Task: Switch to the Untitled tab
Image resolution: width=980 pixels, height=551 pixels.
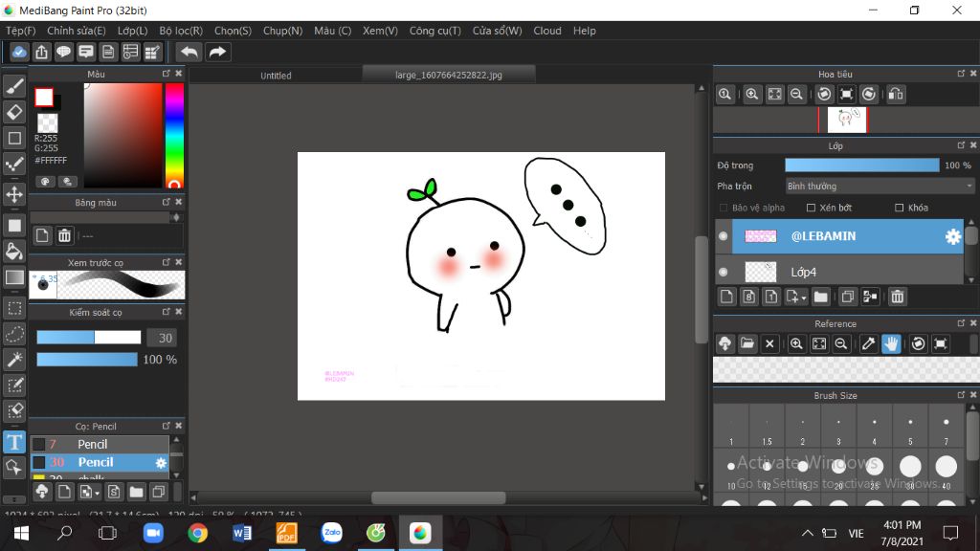Action: [x=276, y=75]
